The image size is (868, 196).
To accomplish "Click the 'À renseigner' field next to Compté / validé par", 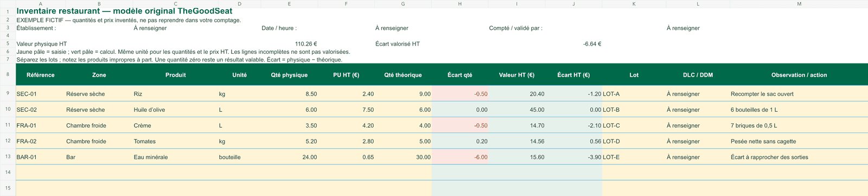I will tap(683, 28).
